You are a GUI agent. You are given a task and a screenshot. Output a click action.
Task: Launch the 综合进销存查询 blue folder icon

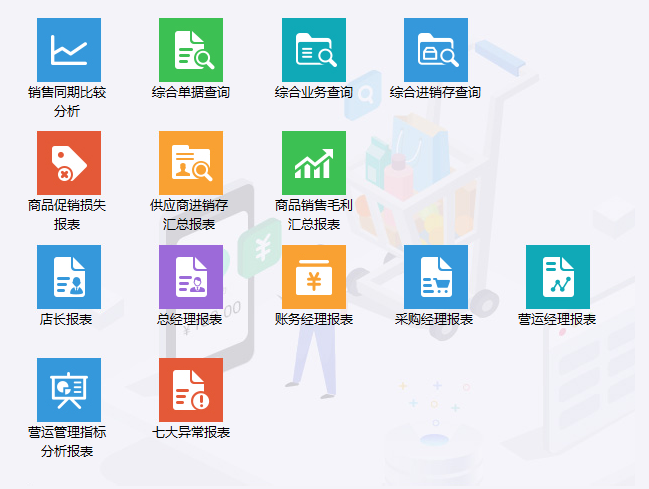tap(435, 50)
